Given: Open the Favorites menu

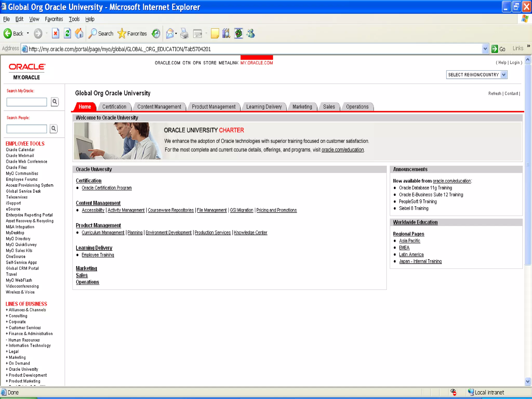Looking at the screenshot, I should (x=54, y=19).
